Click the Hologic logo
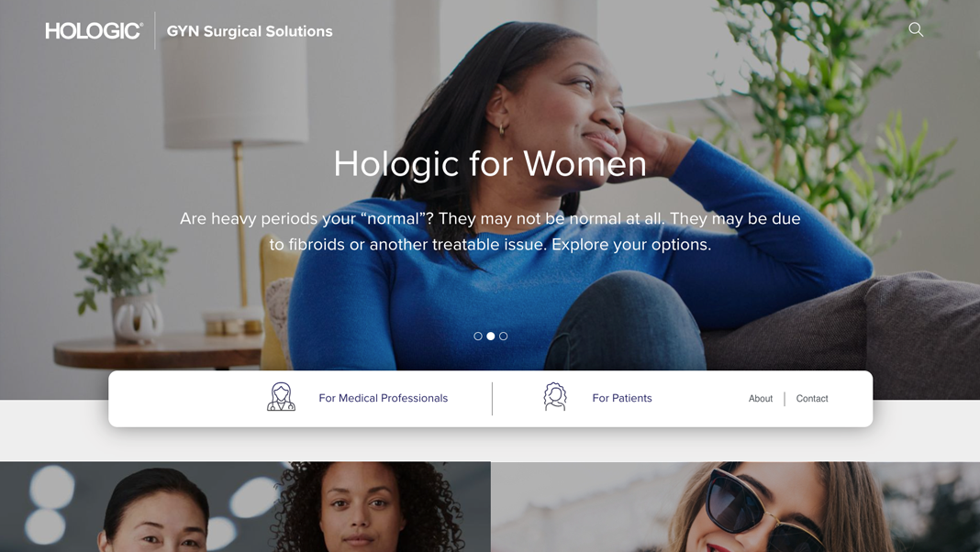980x552 pixels. click(x=94, y=30)
